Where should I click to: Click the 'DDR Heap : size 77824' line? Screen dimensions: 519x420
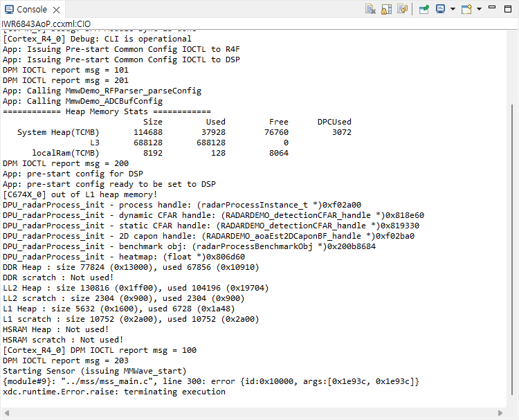tap(131, 267)
